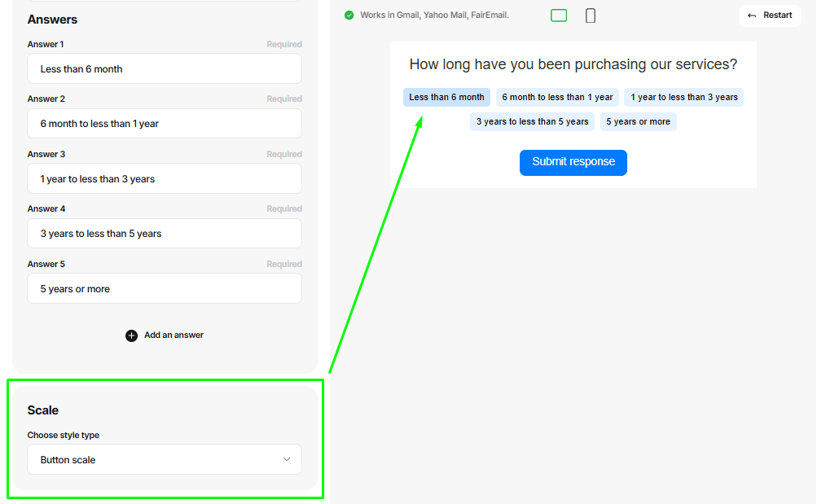Edit the Answer 4 text box

164,234
